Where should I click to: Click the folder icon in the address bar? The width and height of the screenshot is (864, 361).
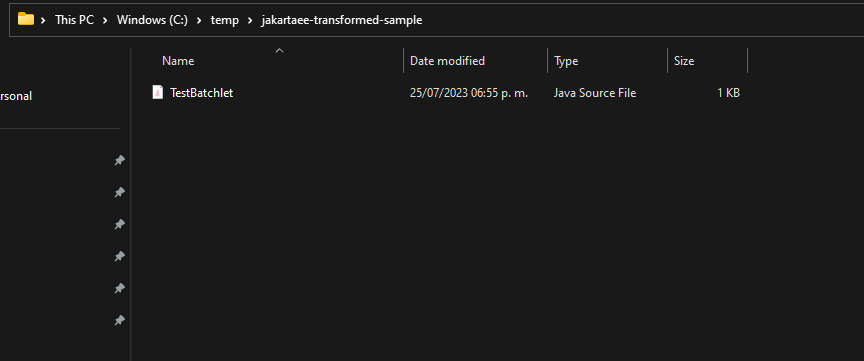[x=26, y=19]
